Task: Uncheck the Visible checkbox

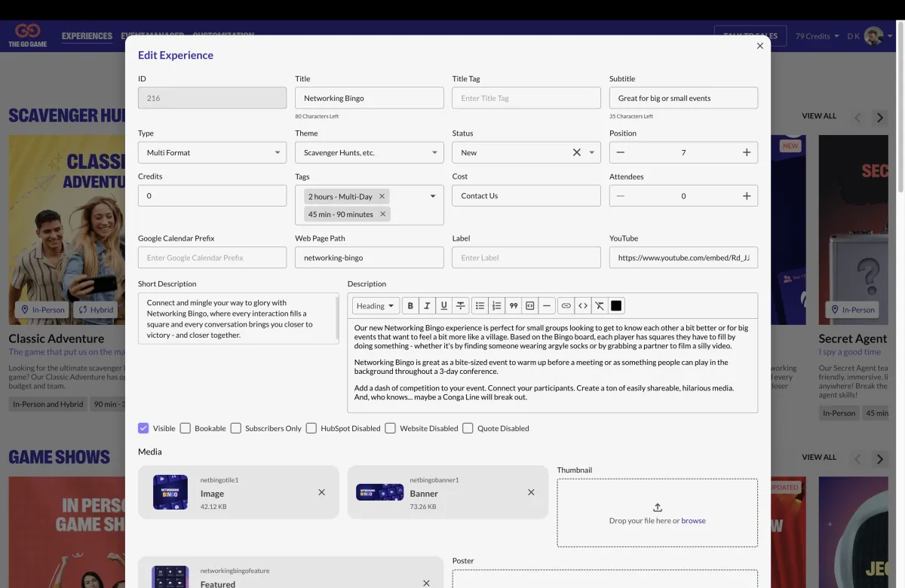Action: 143,428
